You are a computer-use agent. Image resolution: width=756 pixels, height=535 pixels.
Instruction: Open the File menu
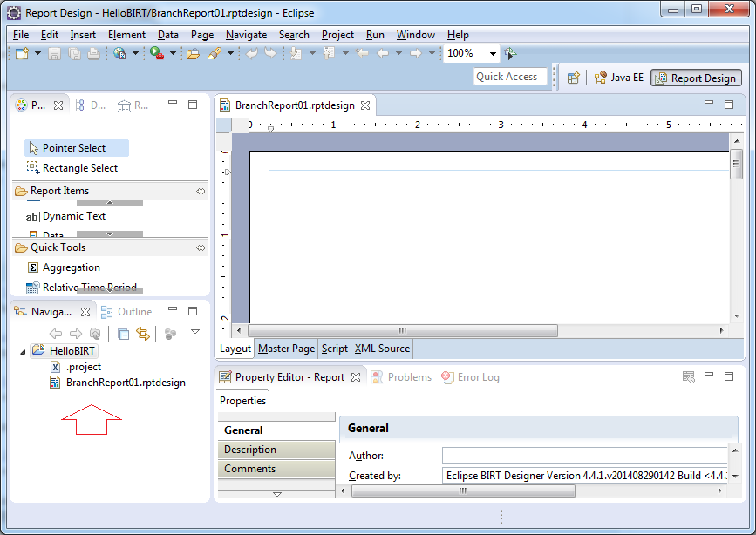point(21,35)
